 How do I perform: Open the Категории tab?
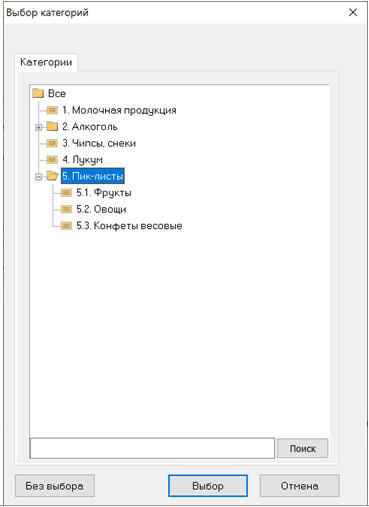click(46, 62)
